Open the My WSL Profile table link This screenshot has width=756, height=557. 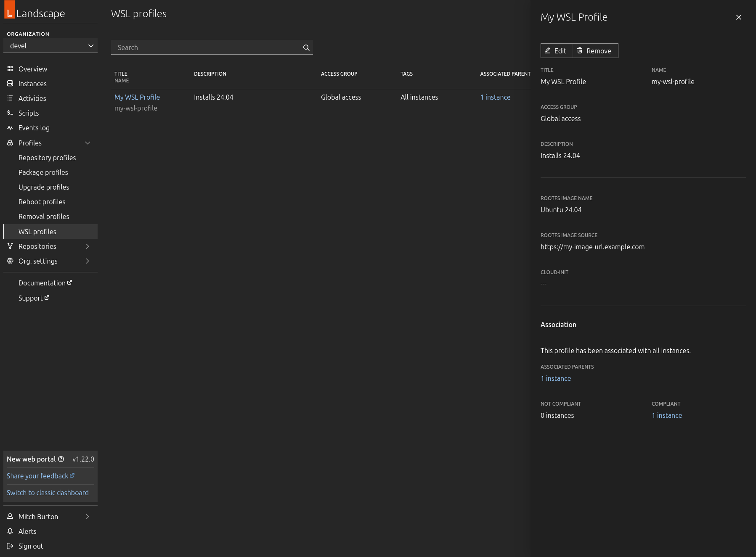137,97
